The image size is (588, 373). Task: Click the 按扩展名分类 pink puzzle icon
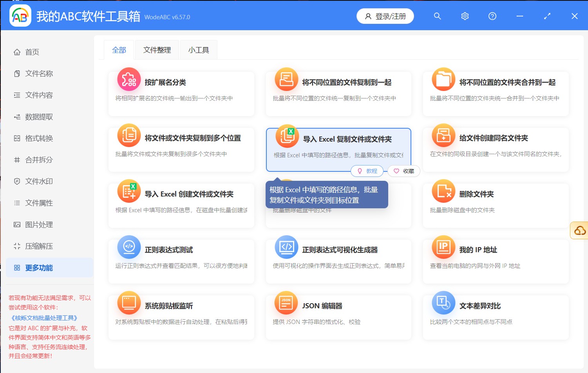129,79
